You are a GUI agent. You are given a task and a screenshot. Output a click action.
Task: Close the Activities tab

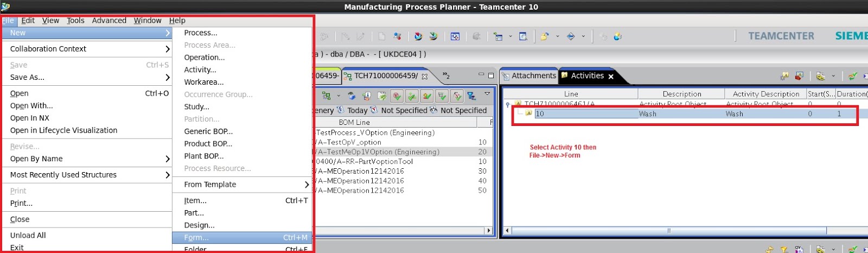611,77
